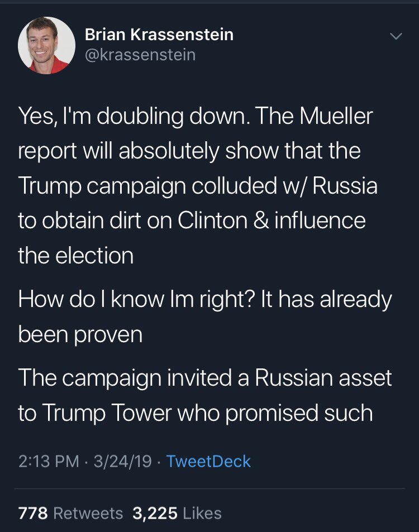Click the "to Trump Tower who promised such" line

click(195, 413)
